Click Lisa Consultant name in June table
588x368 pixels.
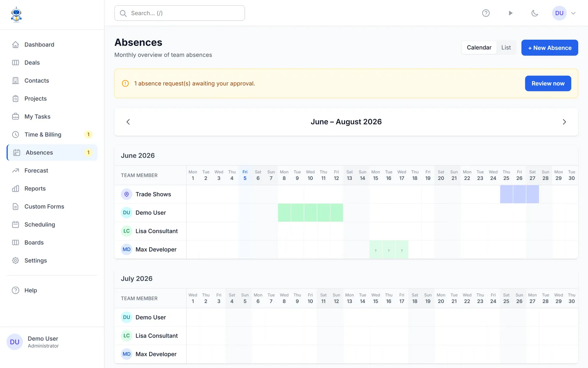157,231
